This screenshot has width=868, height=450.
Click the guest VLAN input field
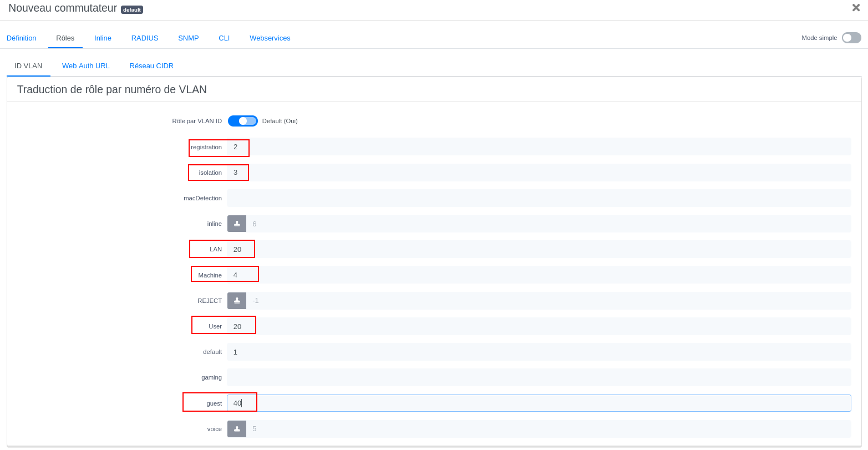tap(539, 403)
